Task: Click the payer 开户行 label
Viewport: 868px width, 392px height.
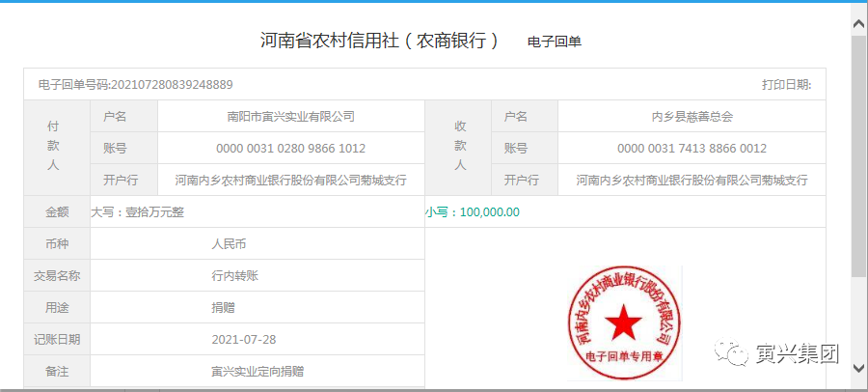Action: point(121,181)
